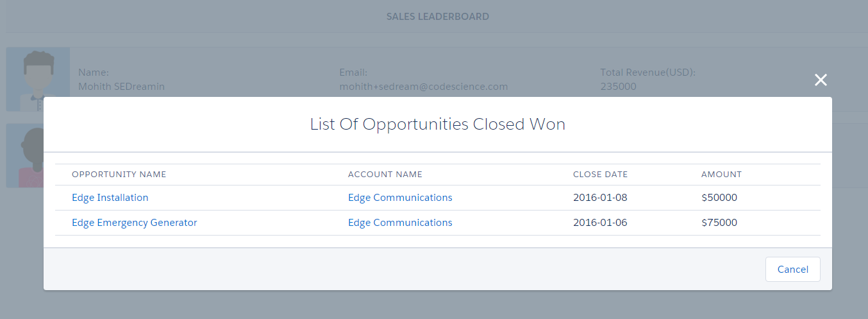Click the 2016-01-08 close date cell
The width and height of the screenshot is (868, 319).
click(x=600, y=198)
